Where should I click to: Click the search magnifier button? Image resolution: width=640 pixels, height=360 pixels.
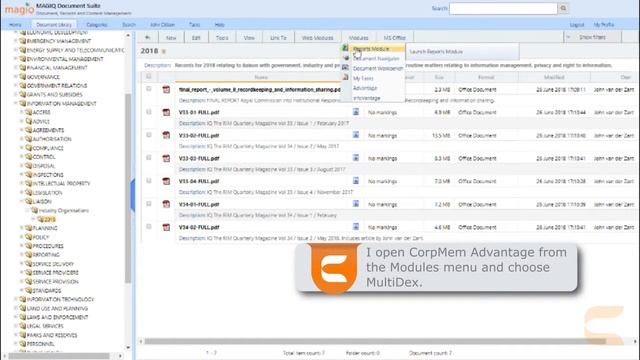tap(563, 8)
